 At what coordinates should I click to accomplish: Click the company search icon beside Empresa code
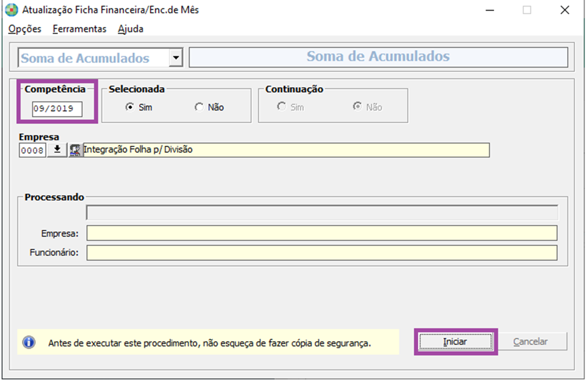[x=75, y=150]
